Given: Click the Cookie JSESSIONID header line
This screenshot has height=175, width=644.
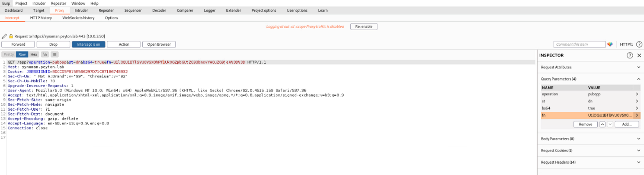Looking at the screenshot, I should (68, 72).
